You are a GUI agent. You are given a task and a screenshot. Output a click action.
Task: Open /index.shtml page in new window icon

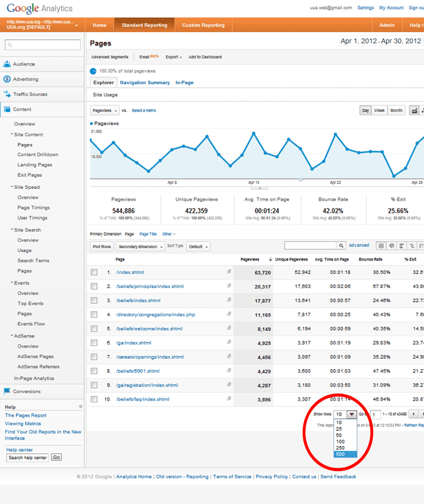(x=229, y=271)
